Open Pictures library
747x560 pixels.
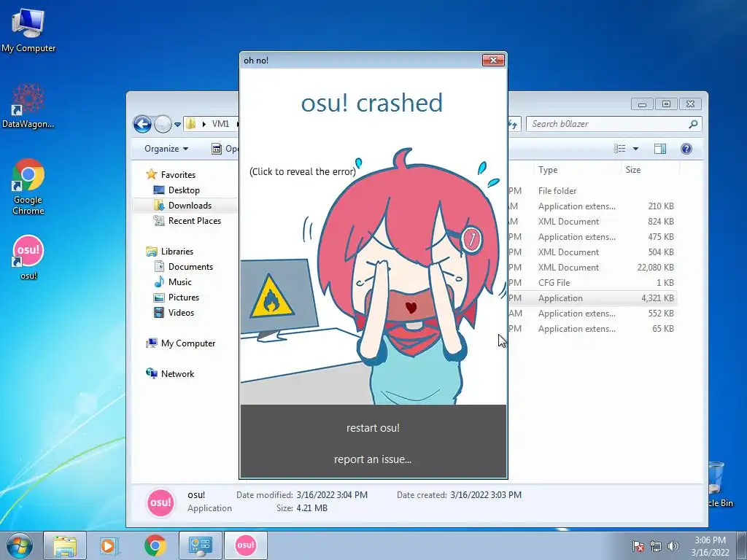pos(183,297)
